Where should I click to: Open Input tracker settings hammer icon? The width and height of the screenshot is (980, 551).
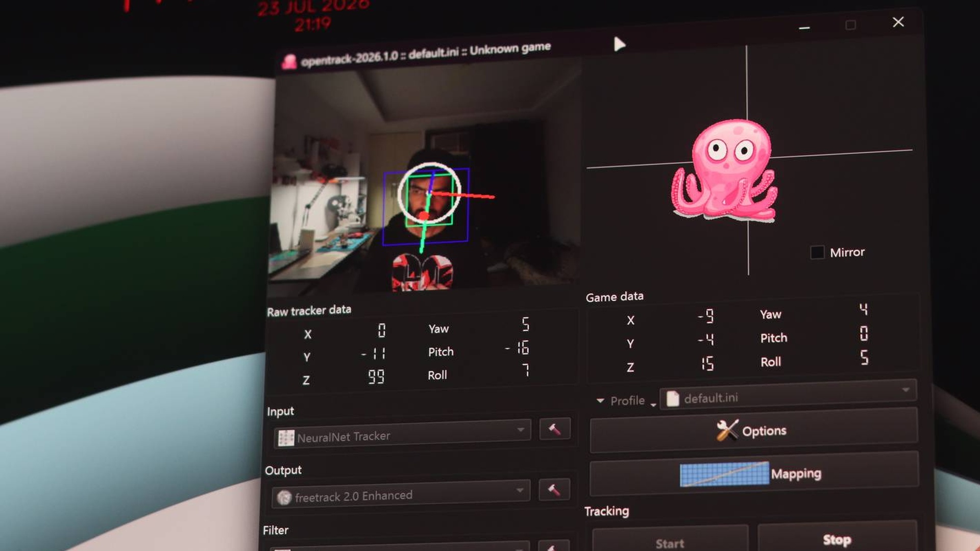point(555,430)
